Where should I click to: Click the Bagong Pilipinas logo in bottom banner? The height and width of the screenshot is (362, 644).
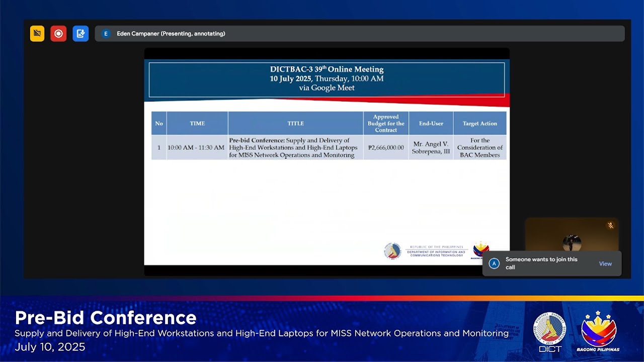598,332
